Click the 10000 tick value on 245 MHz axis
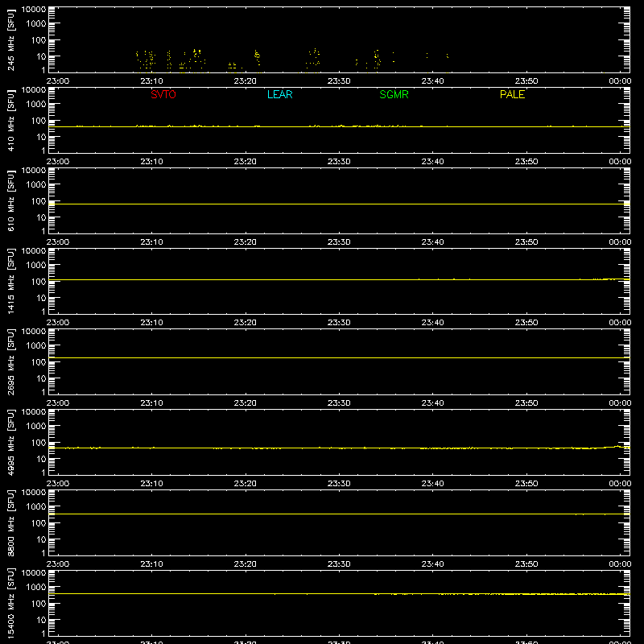644x644 pixels. coord(34,10)
